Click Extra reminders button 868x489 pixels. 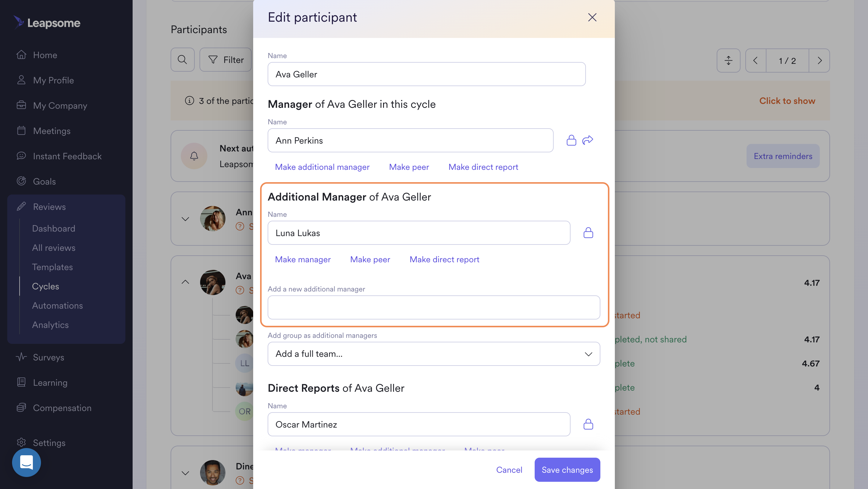point(783,156)
